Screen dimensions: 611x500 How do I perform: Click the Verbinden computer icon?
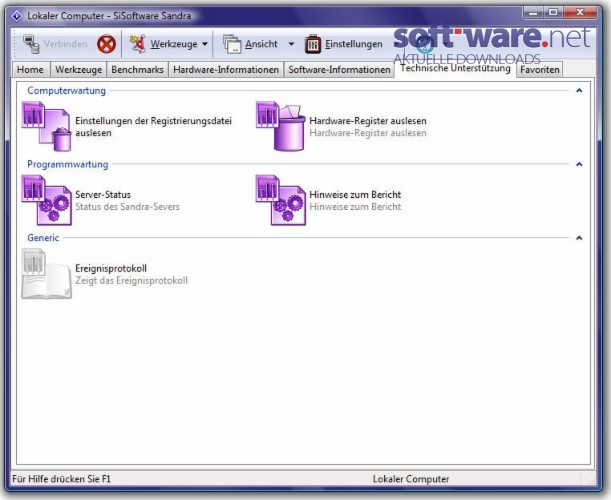pos(31,44)
